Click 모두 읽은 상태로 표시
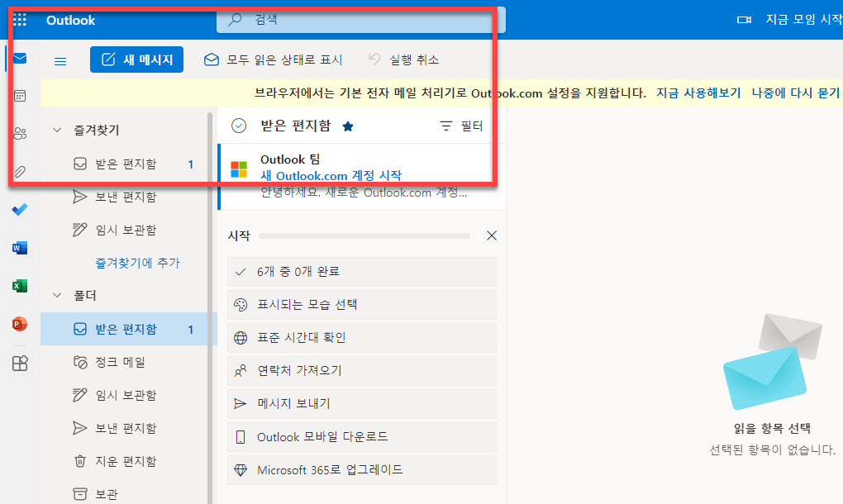 (x=273, y=59)
